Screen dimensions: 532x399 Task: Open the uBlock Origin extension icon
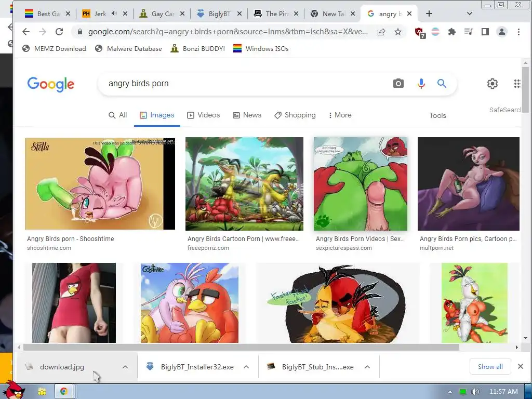(x=420, y=33)
